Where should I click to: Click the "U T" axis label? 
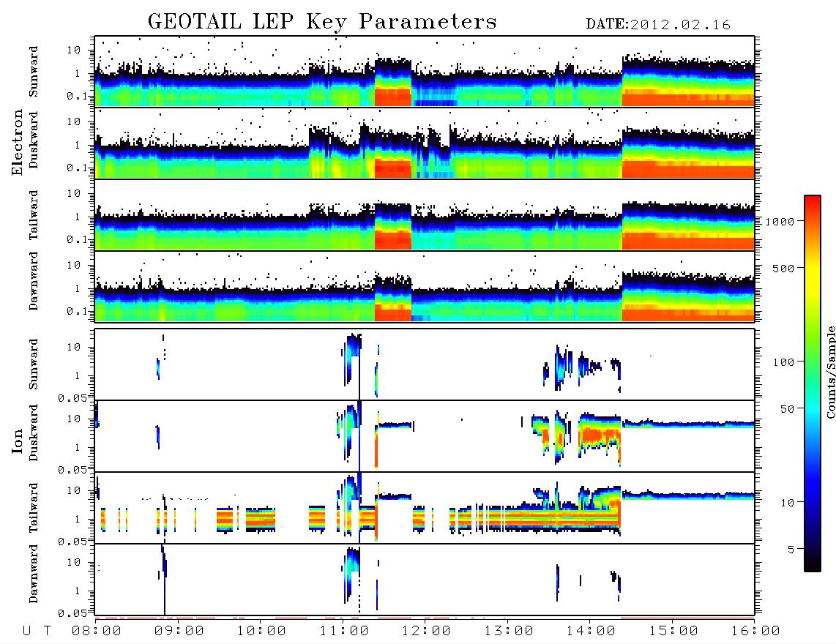point(37,631)
